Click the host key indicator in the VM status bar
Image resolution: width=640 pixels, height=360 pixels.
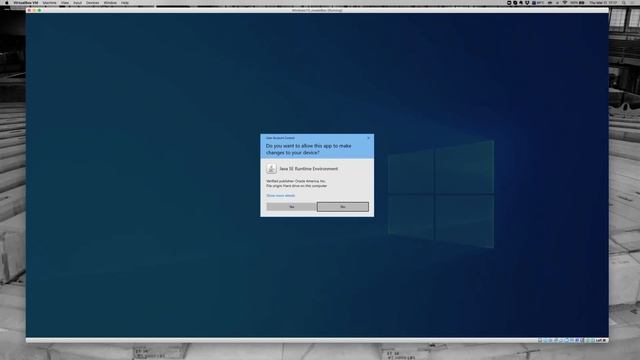(x=601, y=340)
